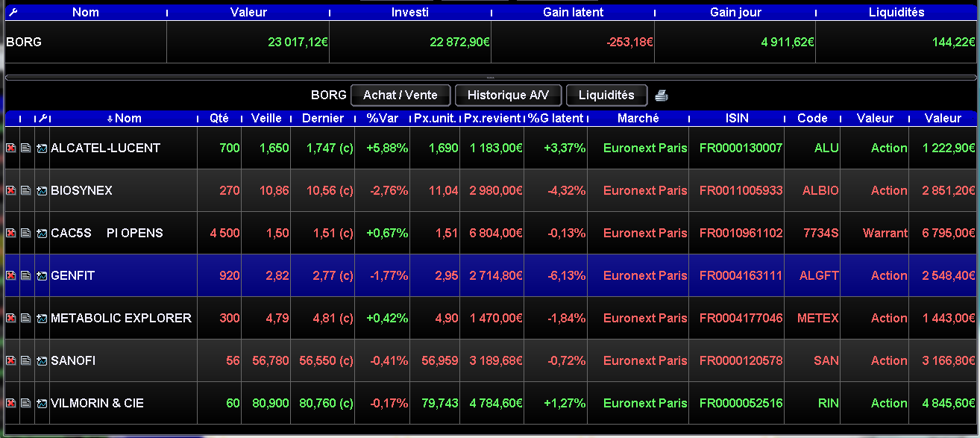Delete the GENFIT position with red X icon
This screenshot has height=438, width=980.
click(x=11, y=276)
